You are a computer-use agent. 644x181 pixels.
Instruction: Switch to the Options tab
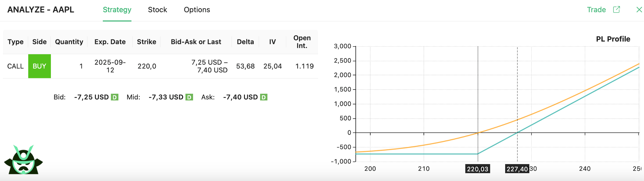tap(197, 10)
